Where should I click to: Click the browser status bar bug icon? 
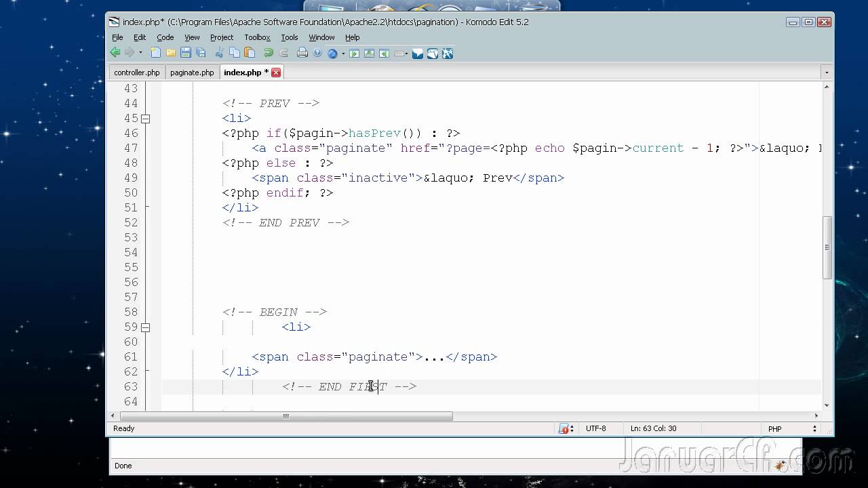click(781, 466)
